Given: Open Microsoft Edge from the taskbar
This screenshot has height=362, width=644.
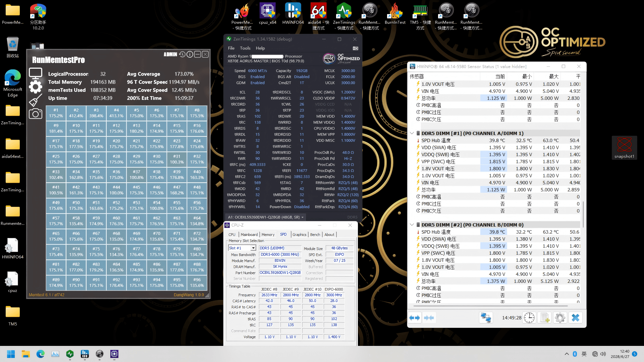Looking at the screenshot, I should (41, 354).
